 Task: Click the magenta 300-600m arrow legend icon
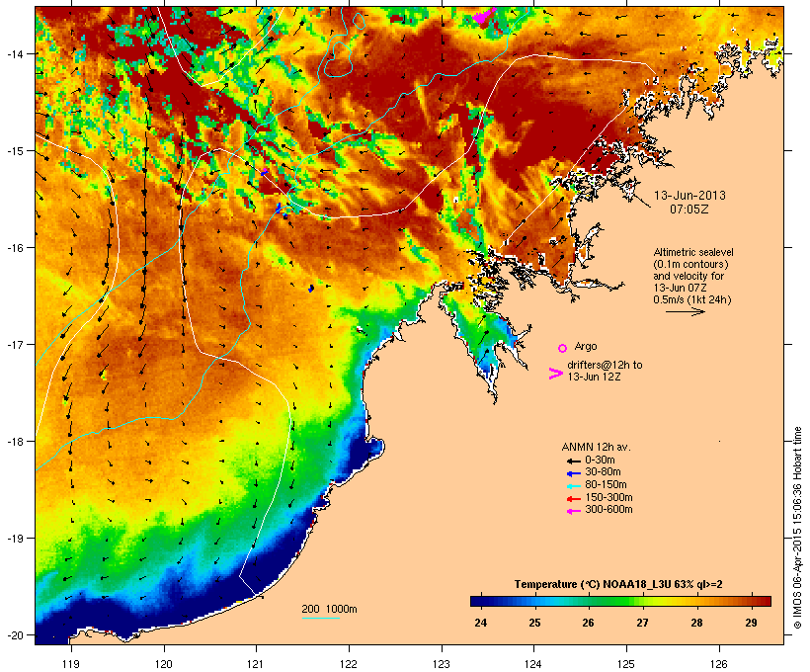point(574,511)
